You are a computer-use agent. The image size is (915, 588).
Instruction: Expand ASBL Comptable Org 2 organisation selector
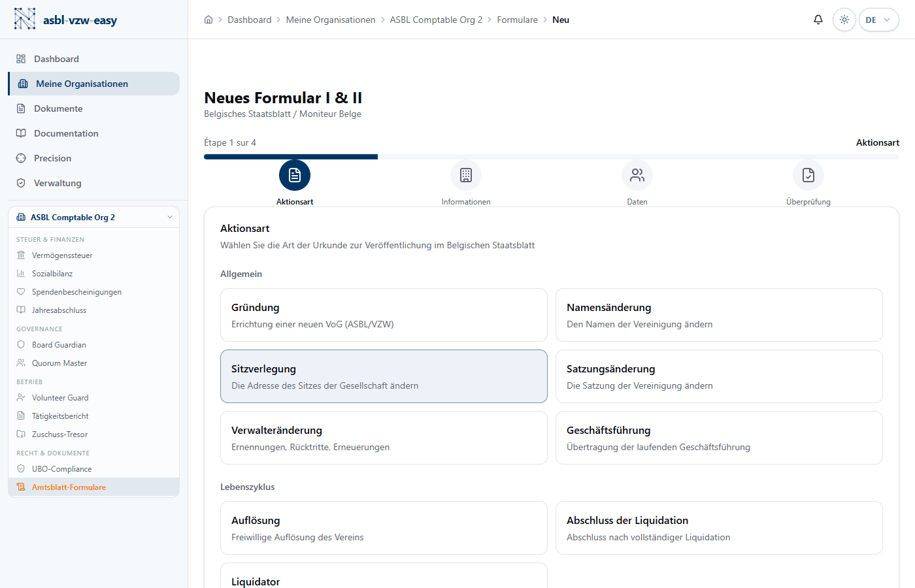[x=93, y=217]
